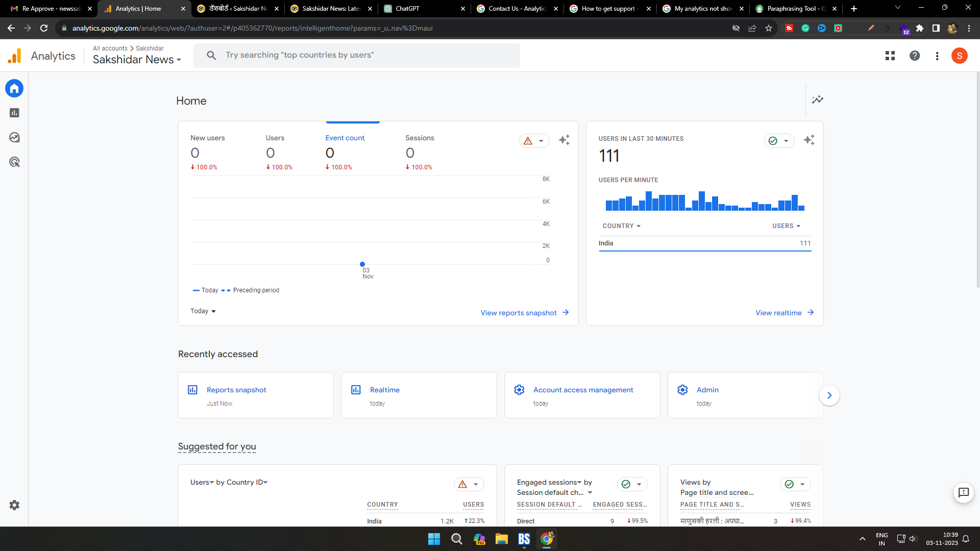Open Google apps grid icon
980x551 pixels.
point(890,56)
